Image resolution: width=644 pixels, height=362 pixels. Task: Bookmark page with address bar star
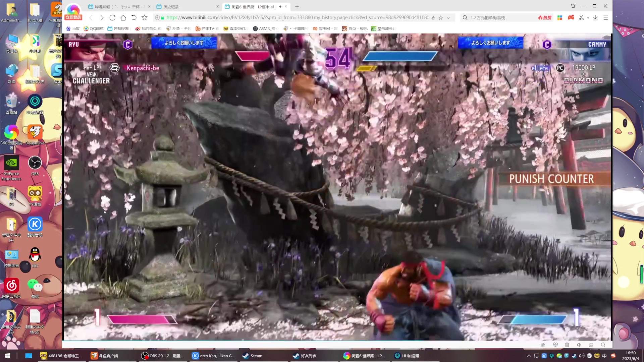(x=441, y=18)
